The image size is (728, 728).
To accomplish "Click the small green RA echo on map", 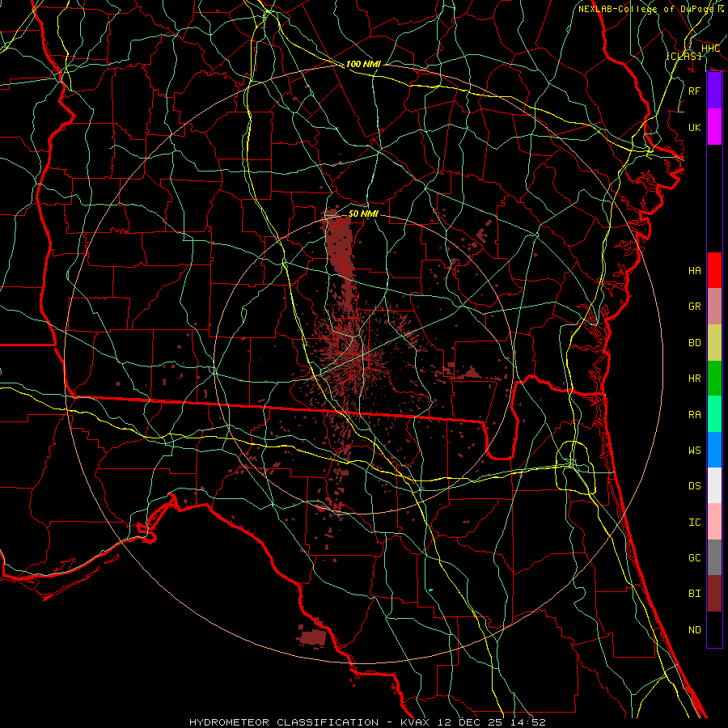I will [431, 590].
